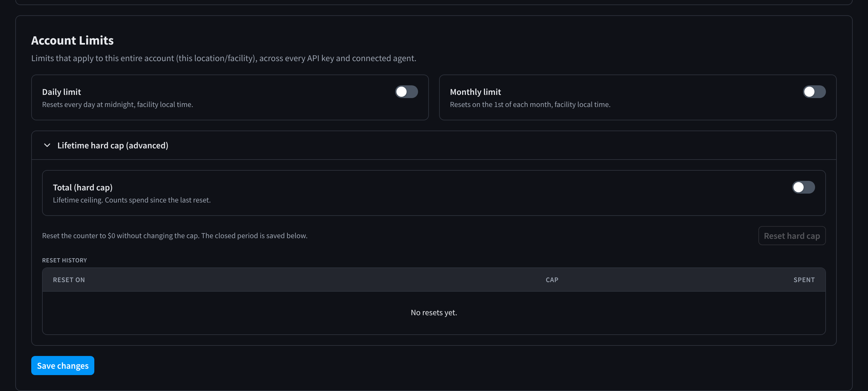Click the SPENT column header
This screenshot has height=391, width=868.
(804, 280)
